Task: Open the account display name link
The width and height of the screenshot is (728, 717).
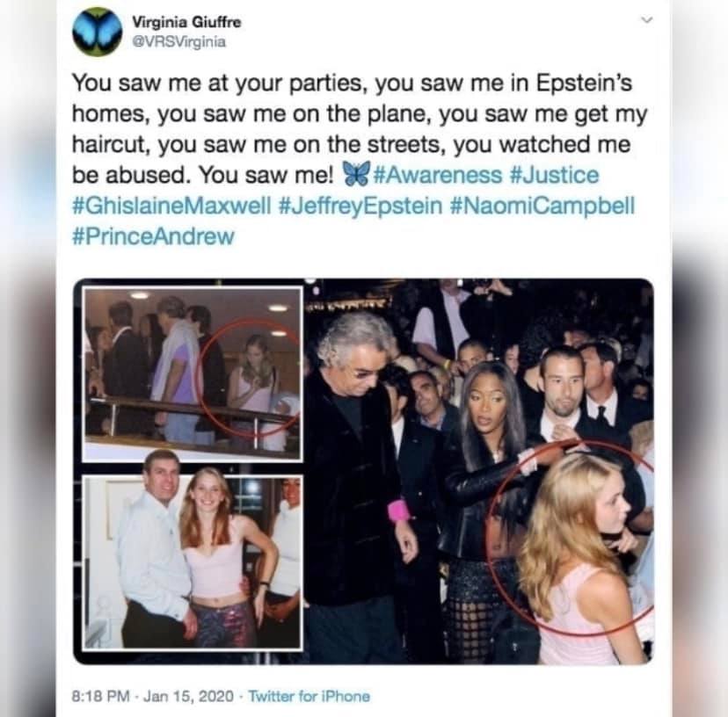Action: click(x=186, y=22)
